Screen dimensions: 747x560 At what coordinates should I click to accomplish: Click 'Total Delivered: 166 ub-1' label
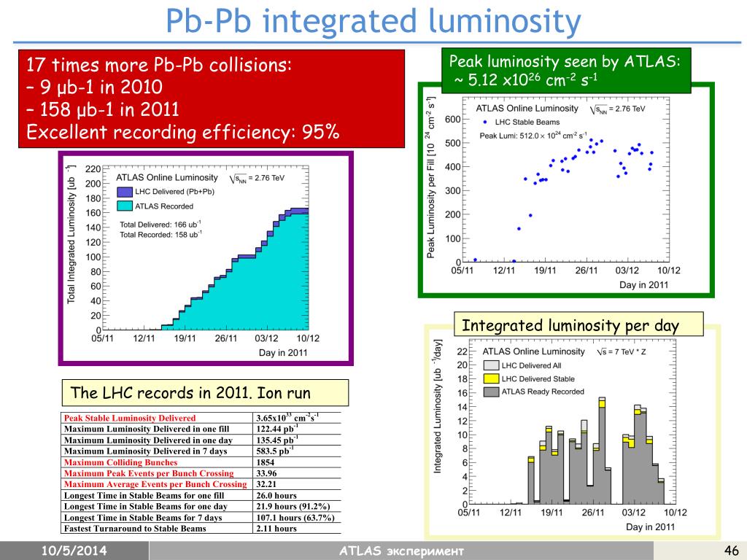click(x=160, y=225)
